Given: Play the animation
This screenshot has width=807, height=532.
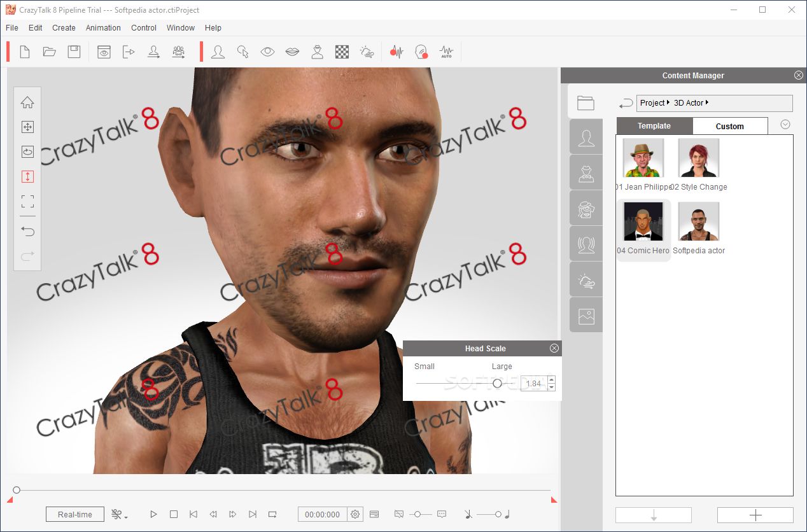Looking at the screenshot, I should pyautogui.click(x=153, y=514).
